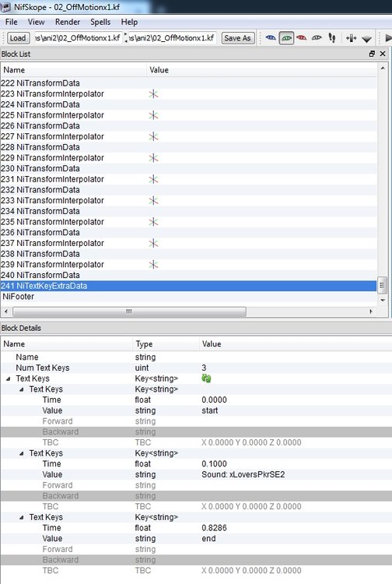This screenshot has width=392, height=584.
Task: Click the Name column header in Block List
Action: 74,70
